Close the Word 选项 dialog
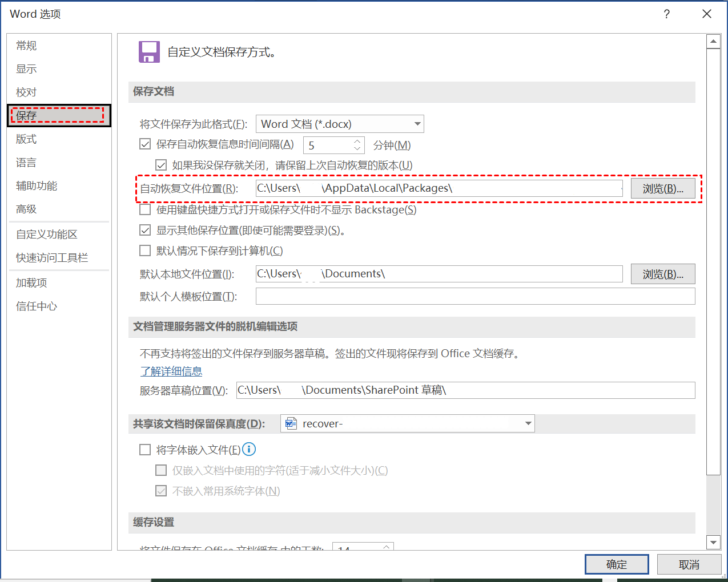Viewport: 728px width, 582px height. coord(707,14)
